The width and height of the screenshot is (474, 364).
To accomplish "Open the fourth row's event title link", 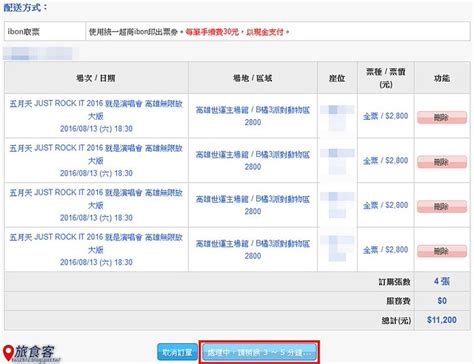I will (96, 243).
